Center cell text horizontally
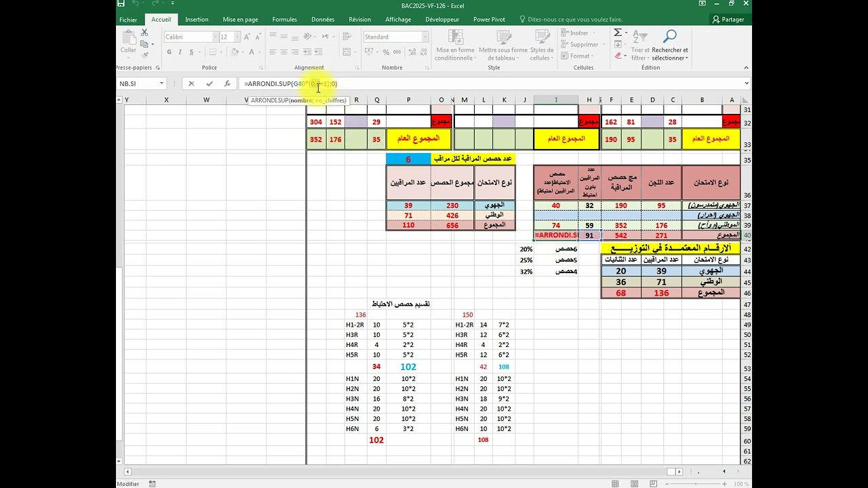The height and width of the screenshot is (488, 868). pos(283,52)
